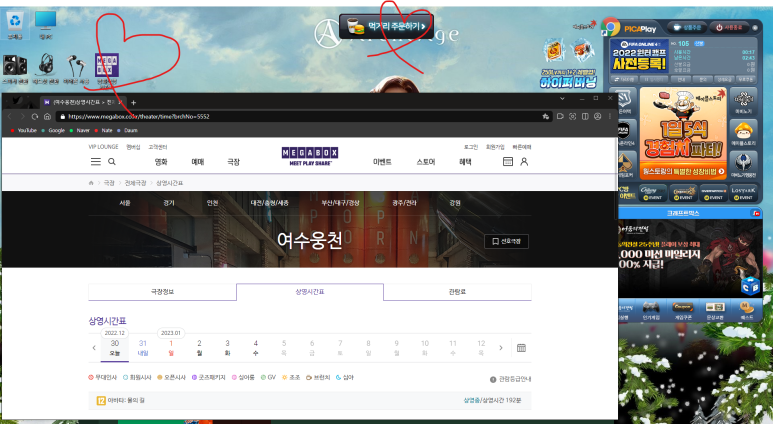
Task: Click the Daum bookmark
Action: tap(127, 131)
